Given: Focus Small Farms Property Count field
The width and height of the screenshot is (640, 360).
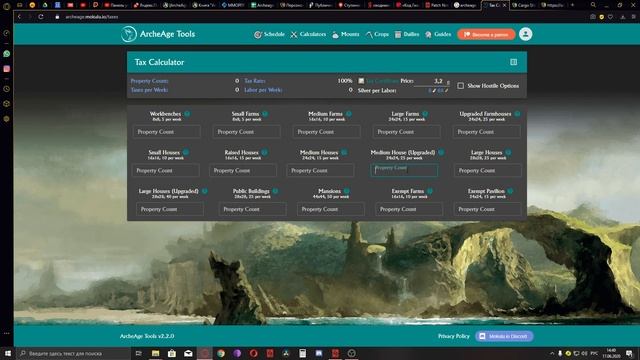Looking at the screenshot, I should pos(246,132).
